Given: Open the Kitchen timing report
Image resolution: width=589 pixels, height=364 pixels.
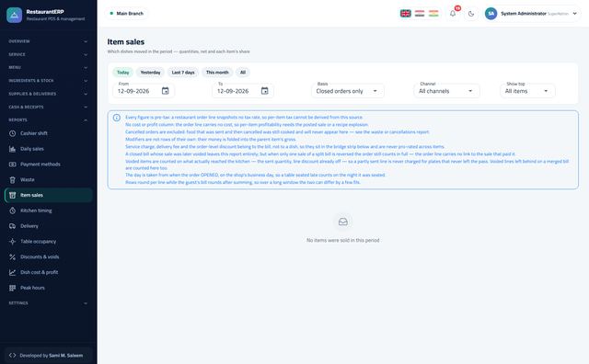Looking at the screenshot, I should (49, 210).
